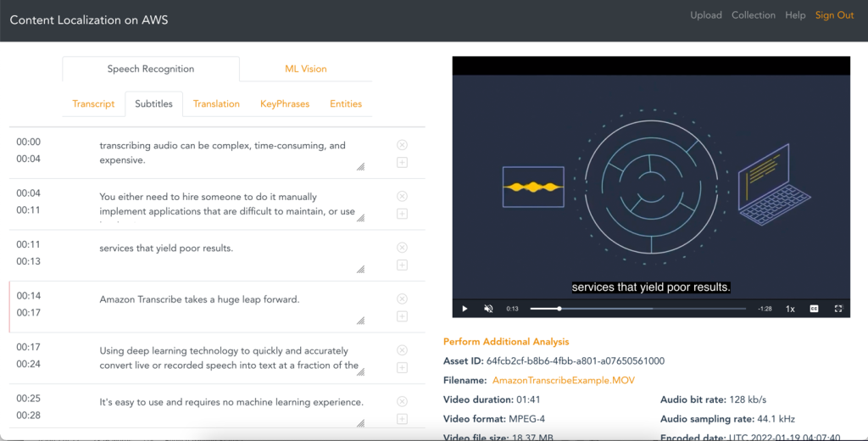Image resolution: width=868 pixels, height=441 pixels.
Task: Click the 00:28 end timestamp
Action: coord(28,415)
